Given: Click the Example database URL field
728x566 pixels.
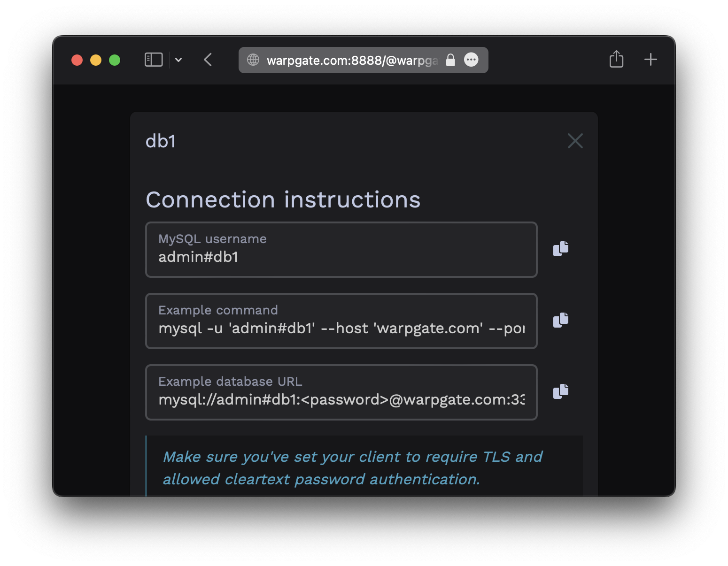Looking at the screenshot, I should coord(341,392).
